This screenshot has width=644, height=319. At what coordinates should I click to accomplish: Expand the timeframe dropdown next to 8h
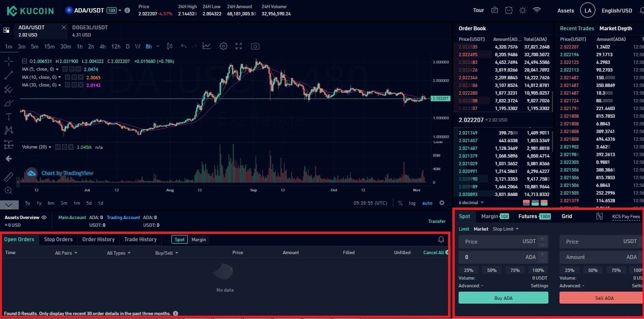point(157,47)
